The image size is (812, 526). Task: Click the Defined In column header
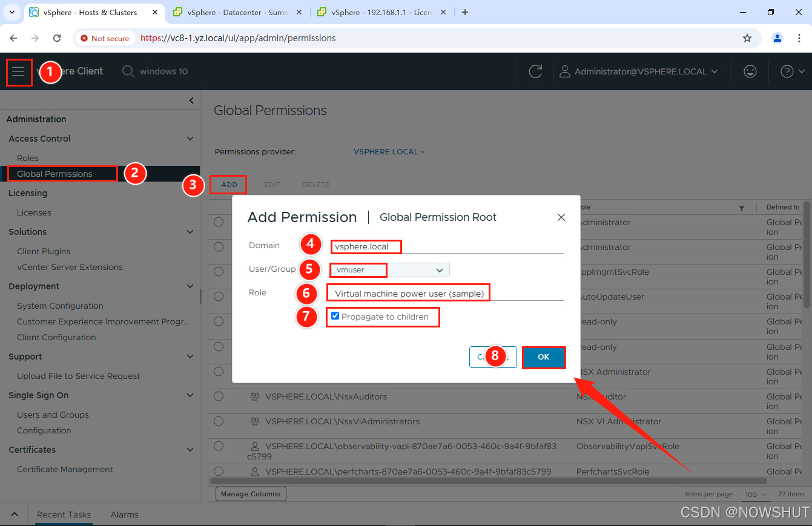coord(783,207)
